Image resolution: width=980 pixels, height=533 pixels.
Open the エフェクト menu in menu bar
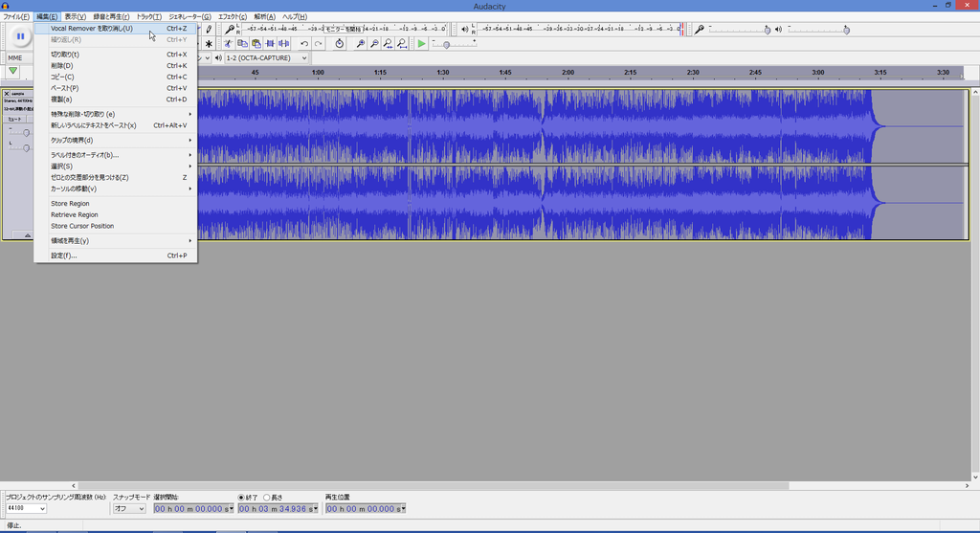point(232,17)
